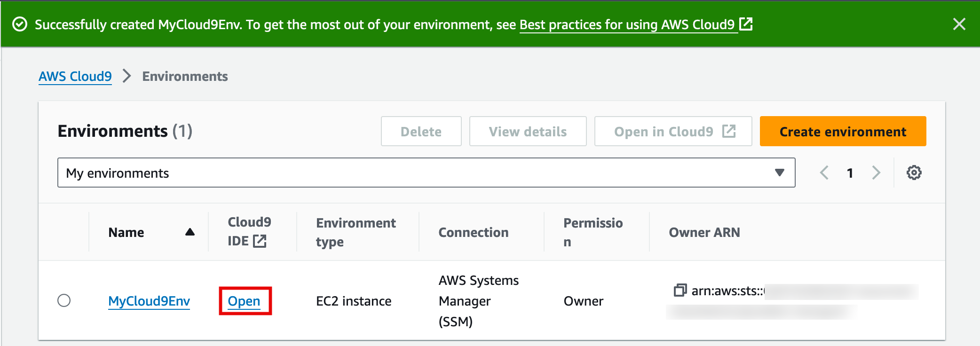980x346 pixels.
Task: Click the Permission column header
Action: [x=593, y=232]
